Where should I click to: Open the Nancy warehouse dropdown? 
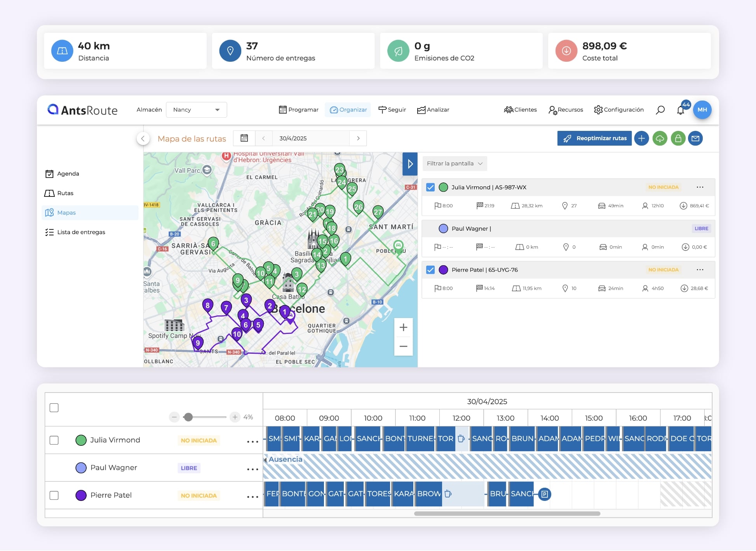click(196, 110)
